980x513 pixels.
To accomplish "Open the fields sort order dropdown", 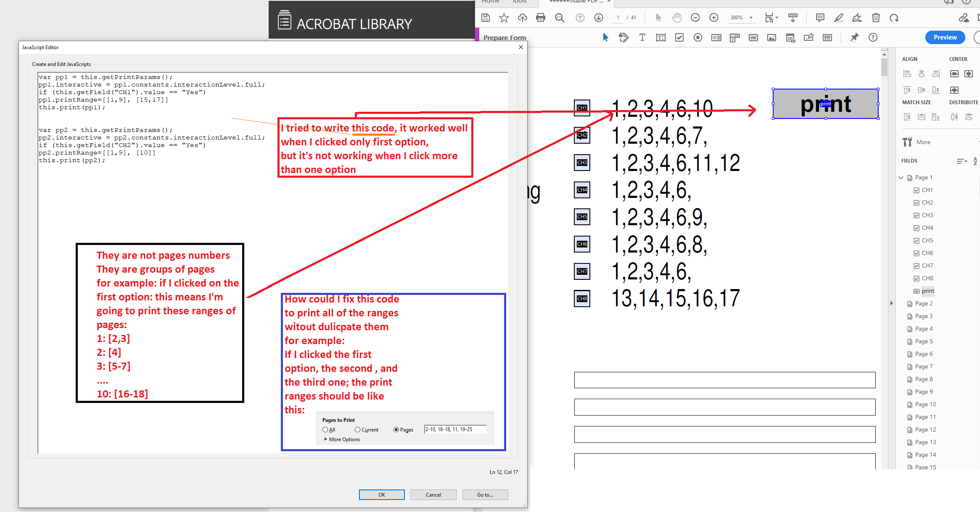I will point(962,161).
